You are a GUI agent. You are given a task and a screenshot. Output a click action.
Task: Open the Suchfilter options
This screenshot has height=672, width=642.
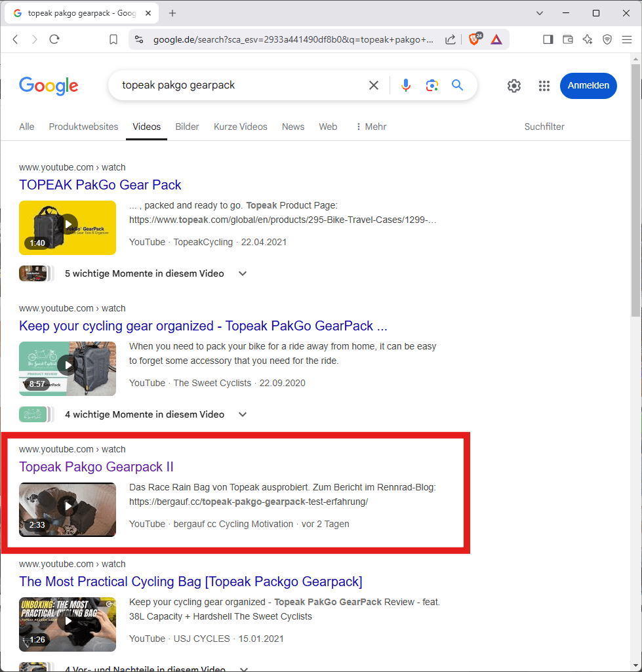click(544, 127)
